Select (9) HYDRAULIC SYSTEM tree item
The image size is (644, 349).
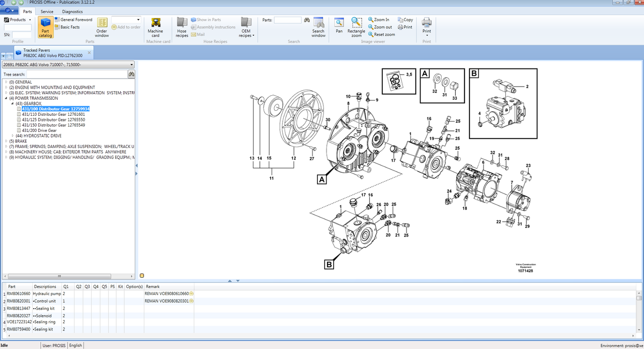(x=71, y=157)
